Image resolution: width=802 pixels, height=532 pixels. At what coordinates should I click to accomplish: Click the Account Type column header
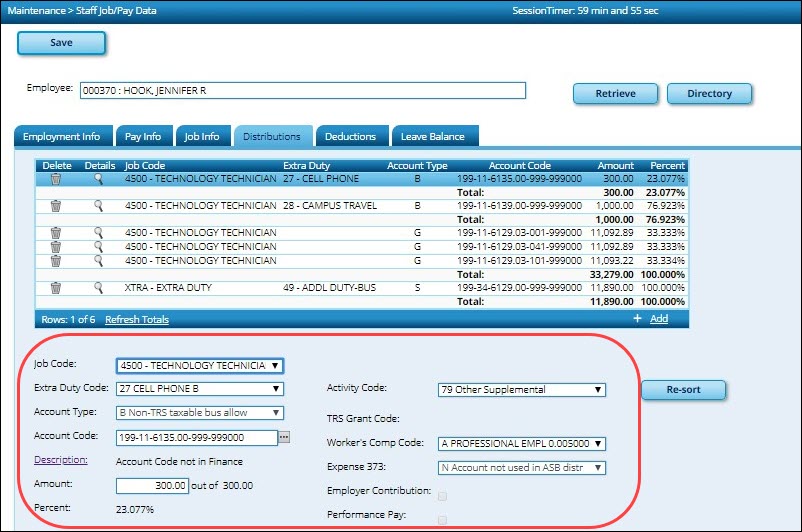(x=417, y=166)
